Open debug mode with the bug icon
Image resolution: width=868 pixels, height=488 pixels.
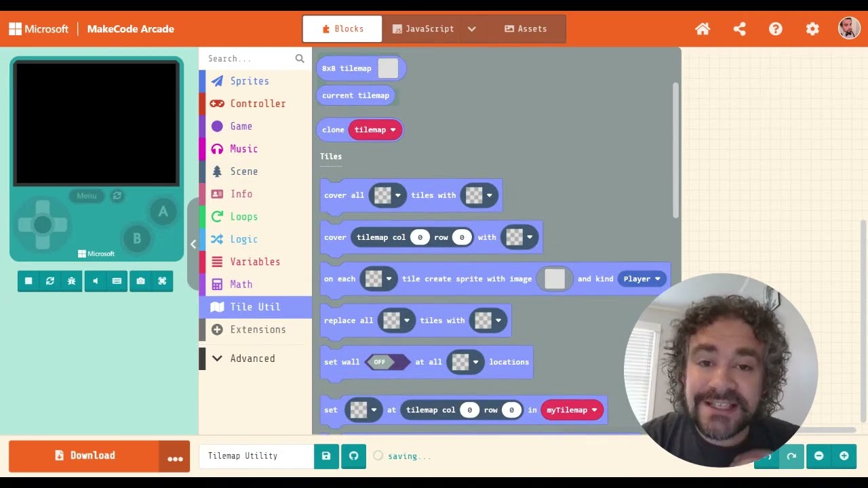71,281
